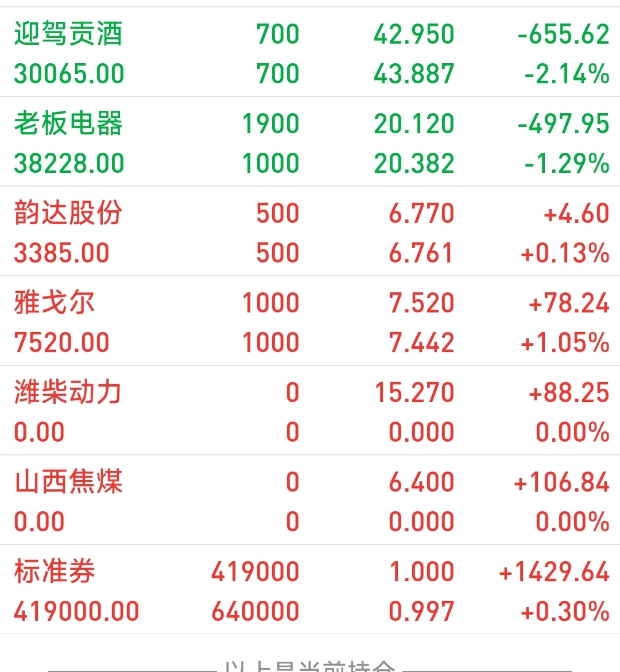The height and width of the screenshot is (672, 620).
Task: Click the -497.95 profit/loss figure
Action: click(563, 124)
